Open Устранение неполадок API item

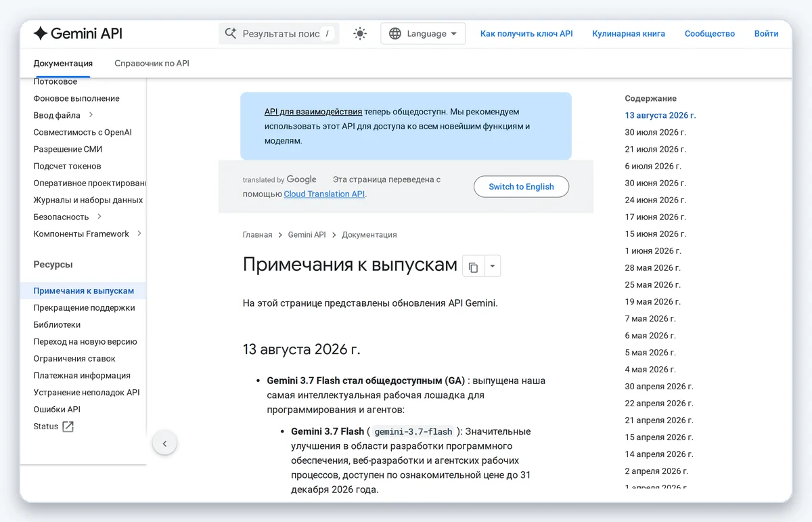click(x=87, y=393)
